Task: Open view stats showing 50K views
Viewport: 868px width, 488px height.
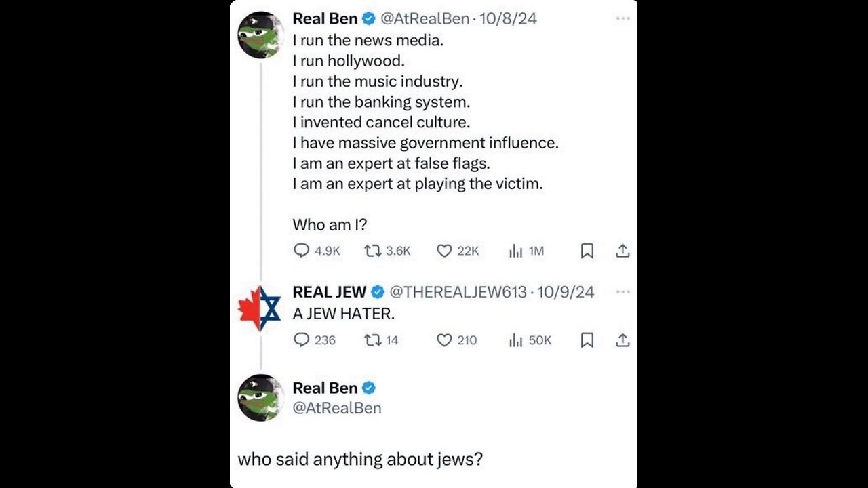Action: (516, 340)
